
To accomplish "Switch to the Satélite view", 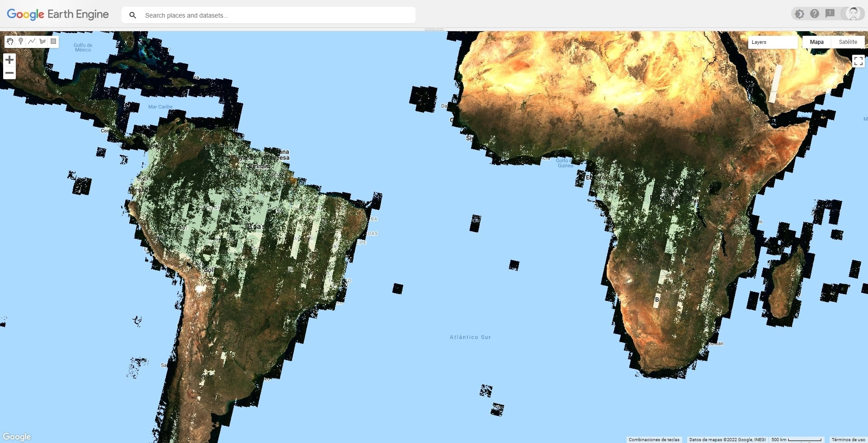I will click(848, 42).
